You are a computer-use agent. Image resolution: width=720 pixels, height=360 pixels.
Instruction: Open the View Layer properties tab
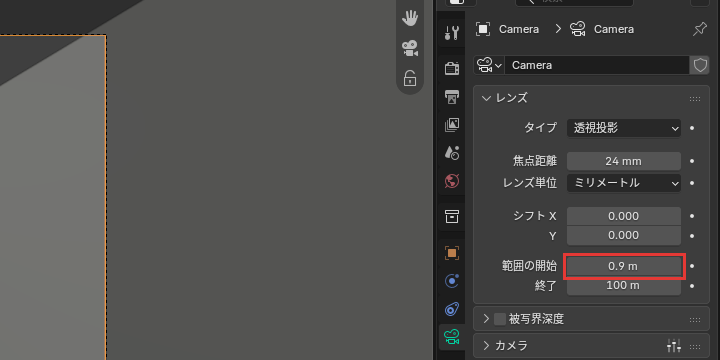(452, 124)
